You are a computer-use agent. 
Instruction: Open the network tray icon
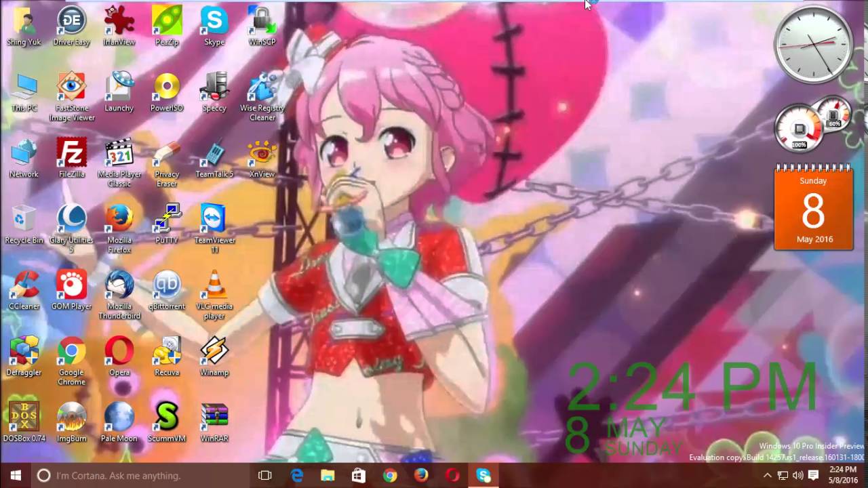[783, 475]
